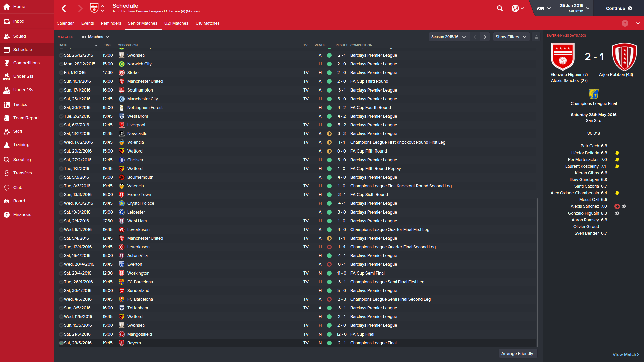644x362 pixels.
Task: Click the Arrange Friendly button
Action: pos(517,354)
